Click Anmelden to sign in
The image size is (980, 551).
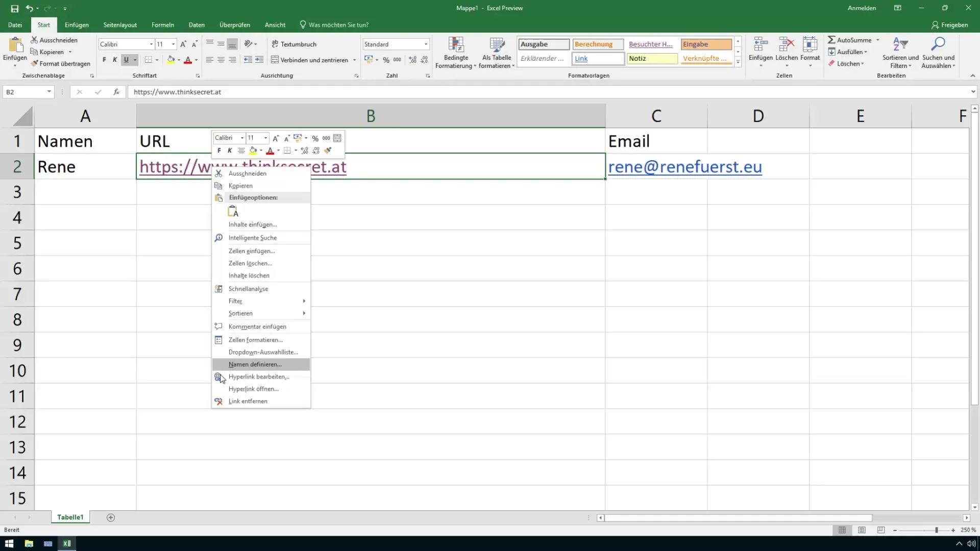[862, 8]
